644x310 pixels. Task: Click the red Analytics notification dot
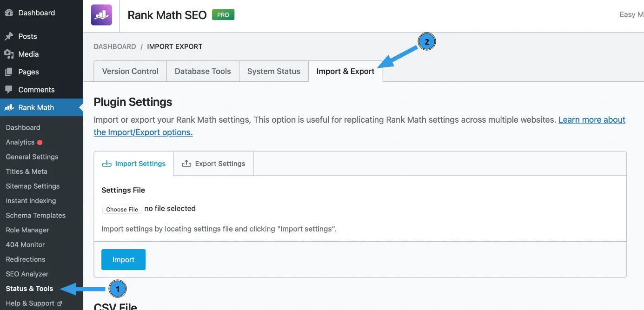tap(40, 142)
